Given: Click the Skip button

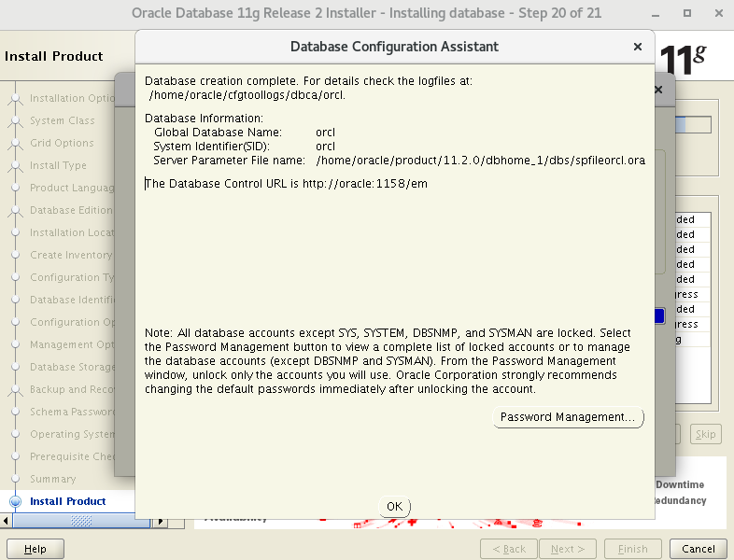Looking at the screenshot, I should coord(705,434).
